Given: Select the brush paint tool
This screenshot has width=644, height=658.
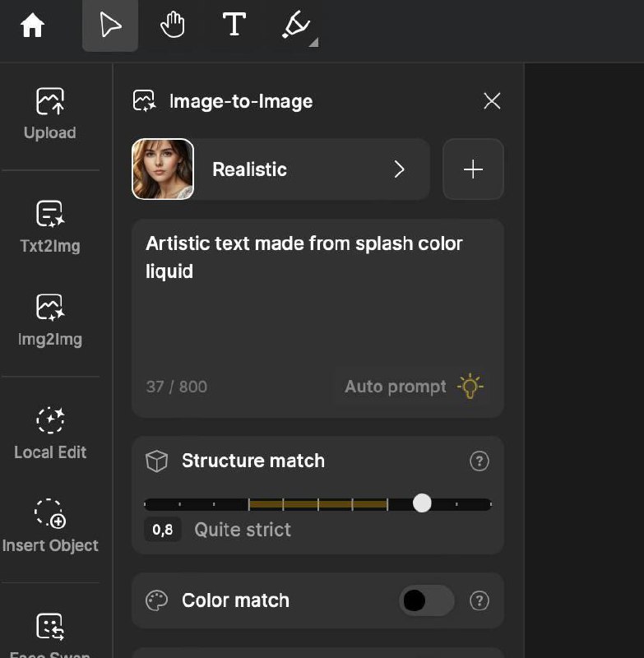Looking at the screenshot, I should (296, 25).
